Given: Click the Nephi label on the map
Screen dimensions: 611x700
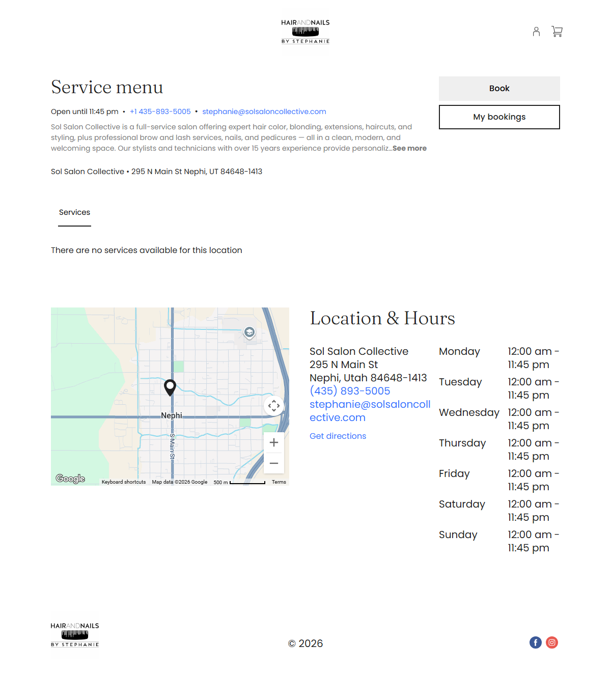Looking at the screenshot, I should pos(172,415).
